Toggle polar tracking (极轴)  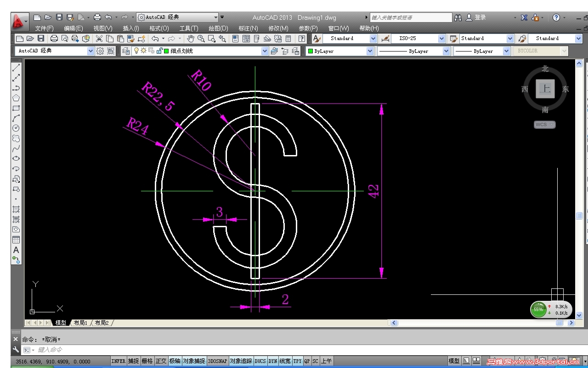point(175,361)
